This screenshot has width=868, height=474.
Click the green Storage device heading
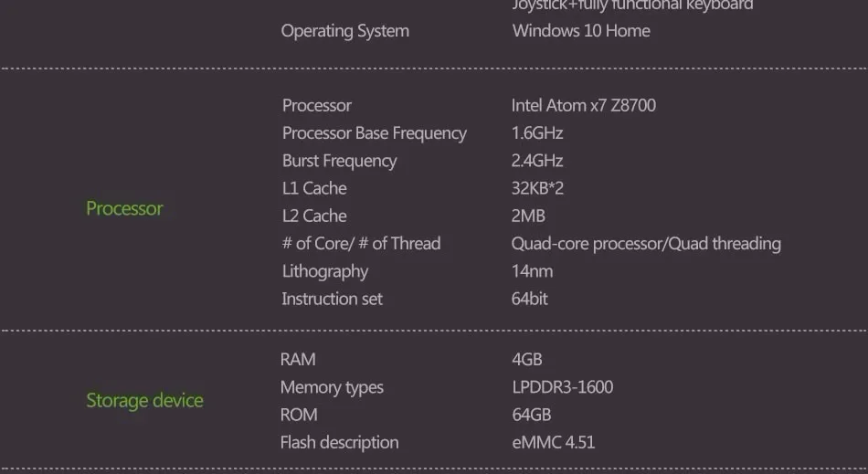pos(144,400)
